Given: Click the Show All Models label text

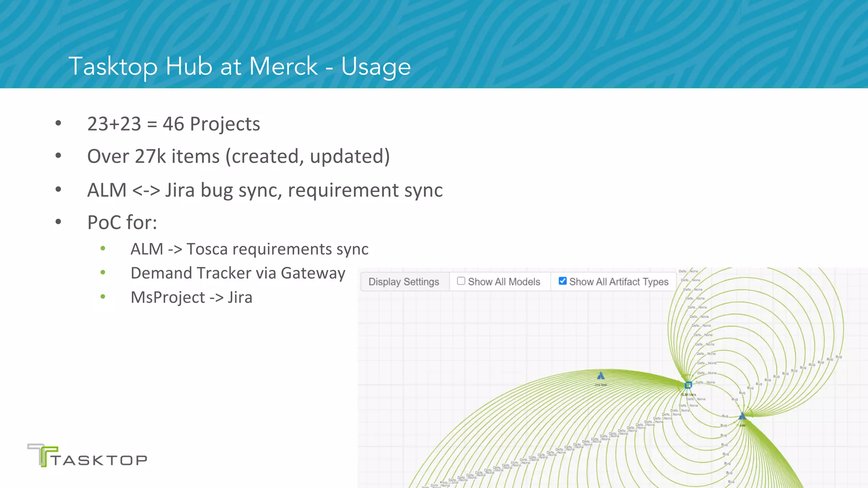Looking at the screenshot, I should 504,282.
